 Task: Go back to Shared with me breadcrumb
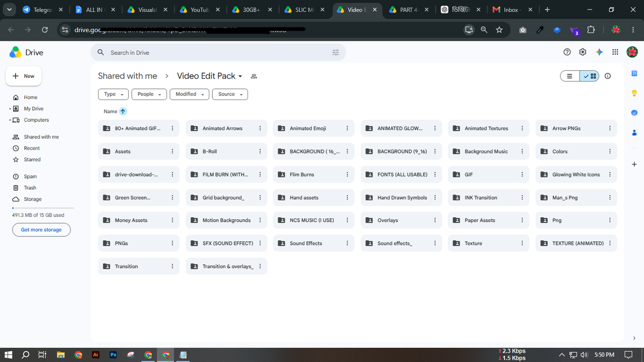[x=127, y=76]
